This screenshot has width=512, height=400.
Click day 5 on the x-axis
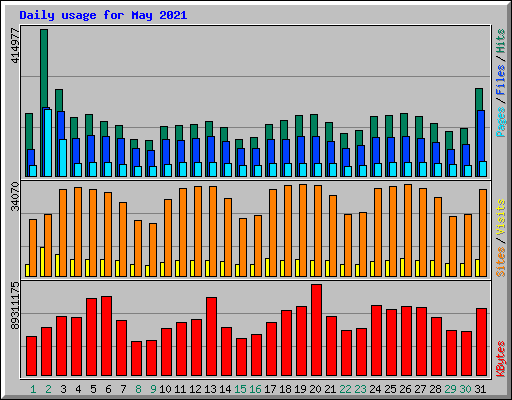tap(93, 389)
